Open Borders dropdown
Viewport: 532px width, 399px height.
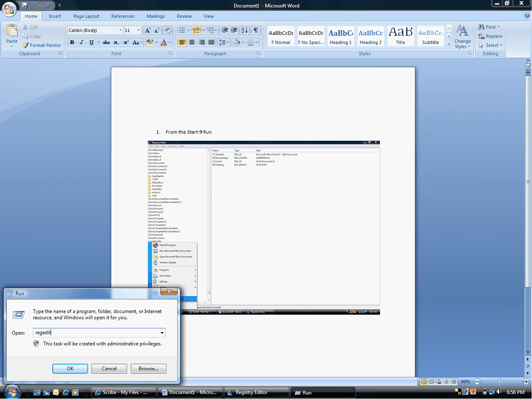tap(257, 42)
